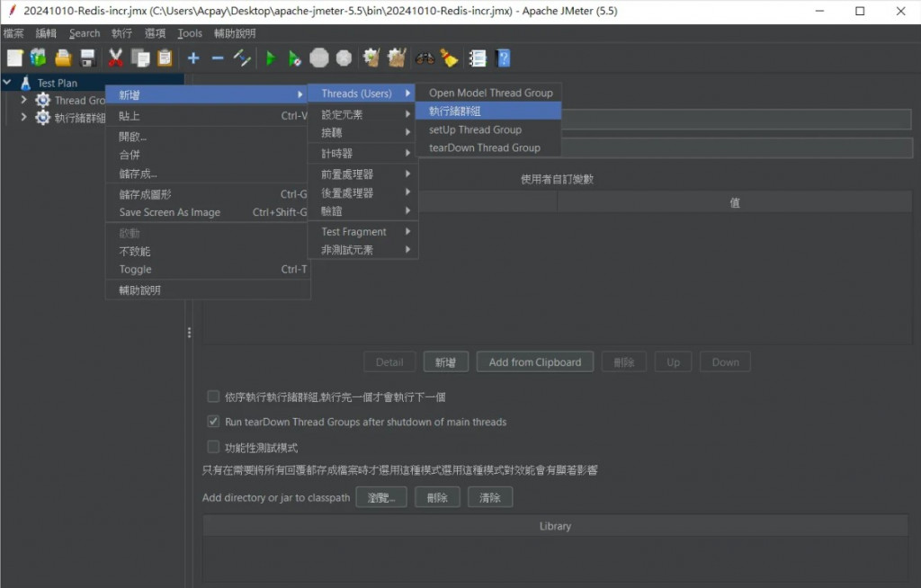Viewport: 921px width, 588px height.
Task: Click the 值 column header
Action: (x=734, y=202)
